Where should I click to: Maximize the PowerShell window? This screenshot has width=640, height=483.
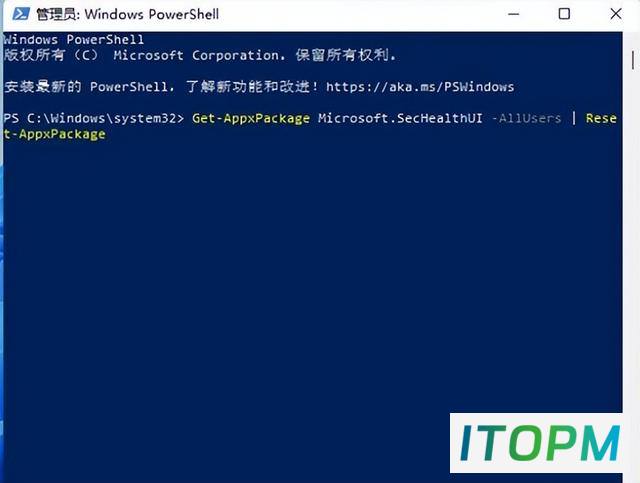click(x=564, y=14)
